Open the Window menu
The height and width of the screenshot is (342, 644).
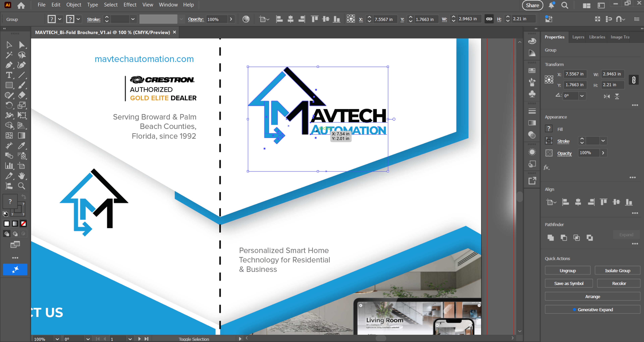pos(168,5)
